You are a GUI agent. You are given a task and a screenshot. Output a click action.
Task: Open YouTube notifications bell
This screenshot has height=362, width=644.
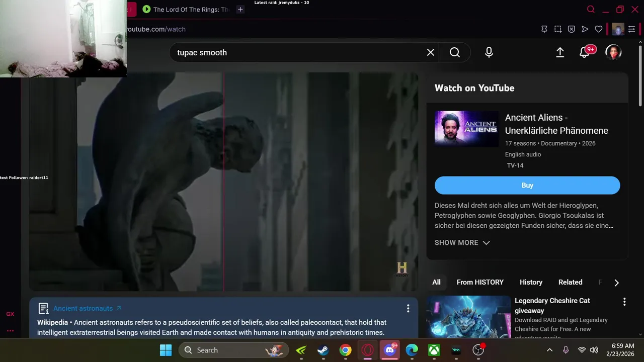[585, 52]
